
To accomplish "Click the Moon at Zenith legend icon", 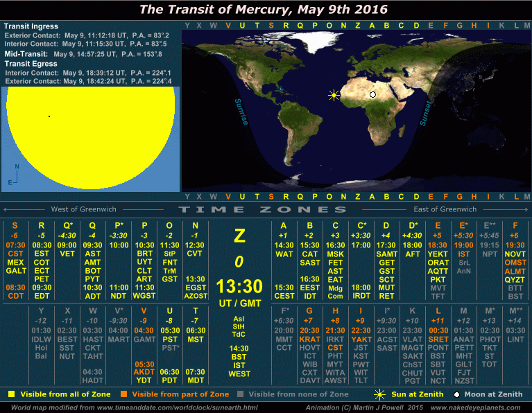I will click(x=456, y=394).
